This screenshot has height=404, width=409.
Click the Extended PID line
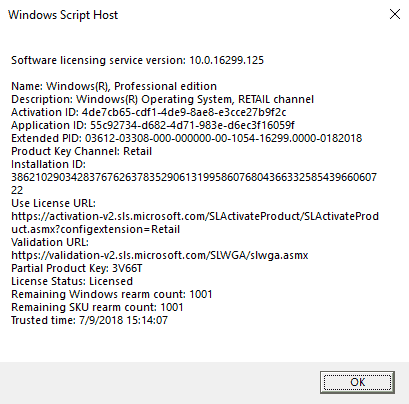187,138
